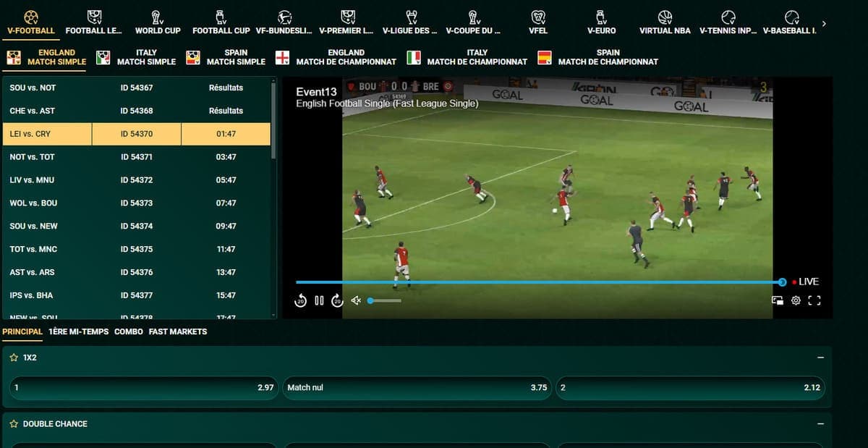Switch to the Combo markets tab
Screen dimensions: 868x448
pyautogui.click(x=129, y=331)
